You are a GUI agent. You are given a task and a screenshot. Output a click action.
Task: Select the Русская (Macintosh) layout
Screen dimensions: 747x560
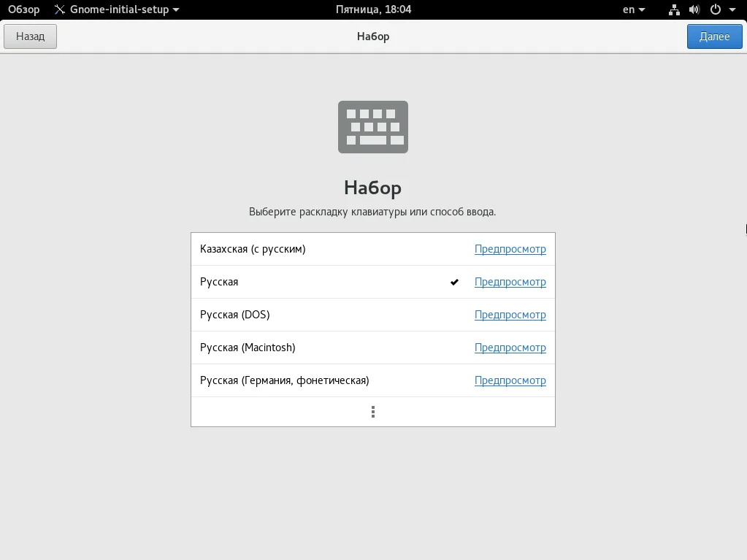(x=248, y=348)
